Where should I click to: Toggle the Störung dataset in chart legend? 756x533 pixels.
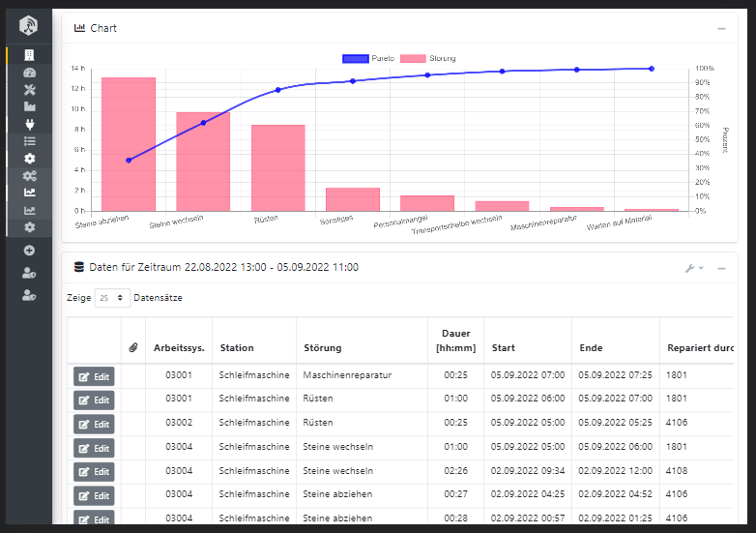pyautogui.click(x=427, y=59)
